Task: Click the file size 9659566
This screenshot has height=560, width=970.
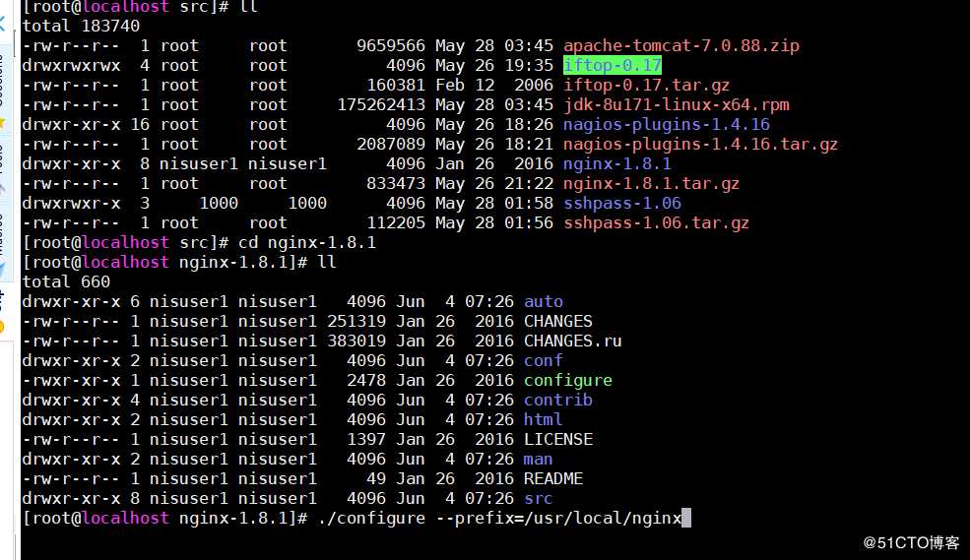Action: coord(391,45)
